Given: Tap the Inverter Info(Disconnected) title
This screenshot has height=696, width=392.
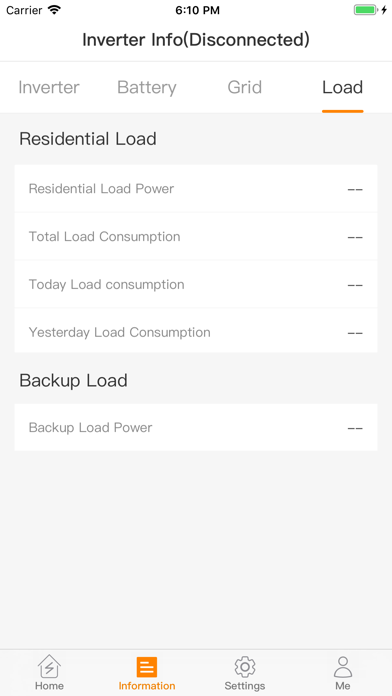Looking at the screenshot, I should (x=196, y=40).
